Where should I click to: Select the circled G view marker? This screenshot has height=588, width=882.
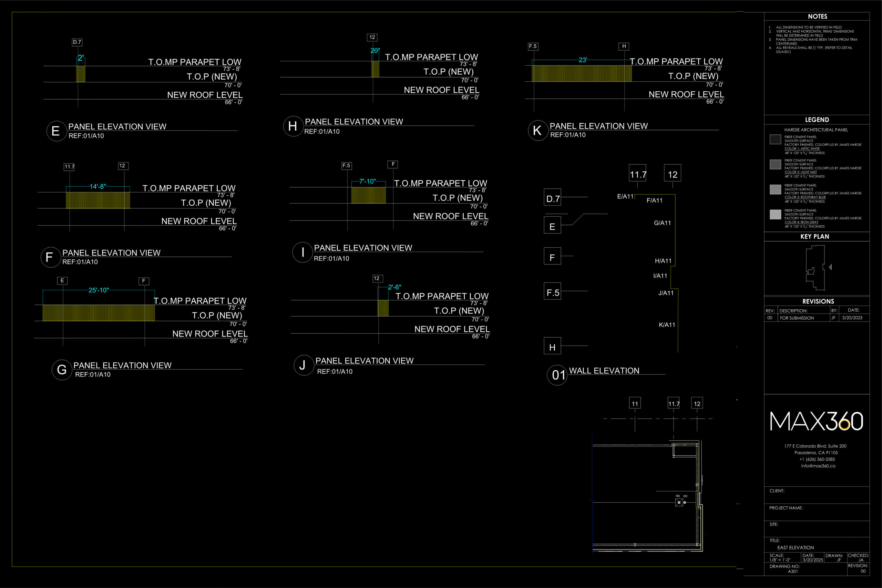(62, 370)
